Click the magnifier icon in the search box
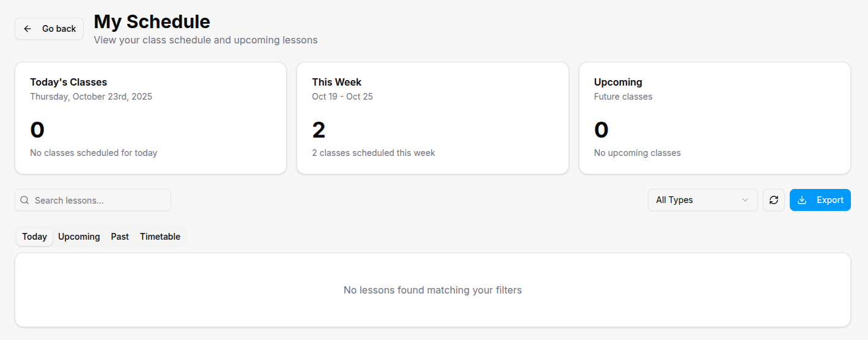The height and width of the screenshot is (340, 868). pyautogui.click(x=25, y=200)
